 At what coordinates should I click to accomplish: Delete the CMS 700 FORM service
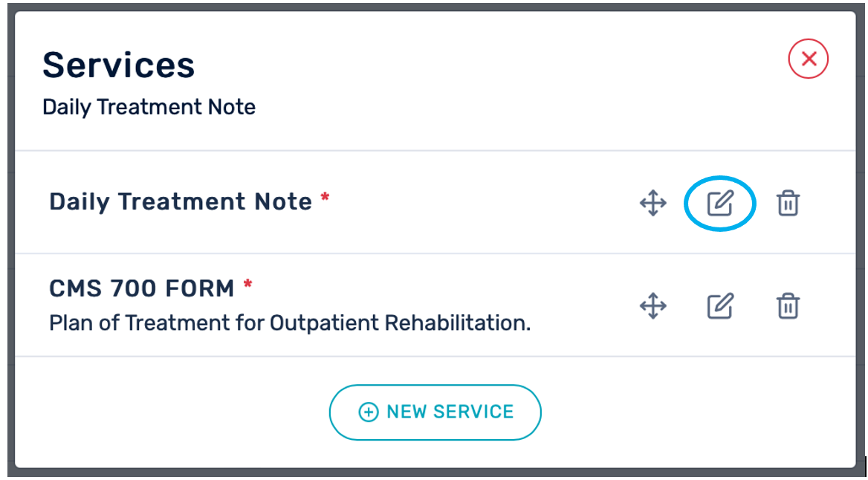pos(788,305)
